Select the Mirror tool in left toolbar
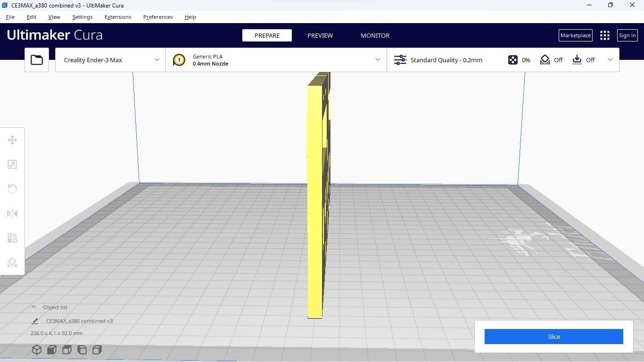 pos(12,214)
